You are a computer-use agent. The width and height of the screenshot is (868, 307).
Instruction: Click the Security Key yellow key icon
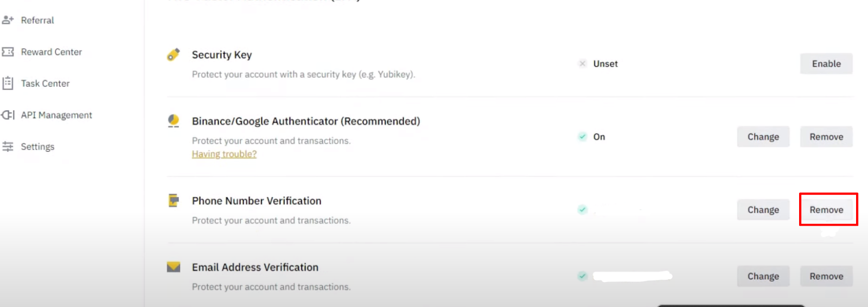[174, 55]
